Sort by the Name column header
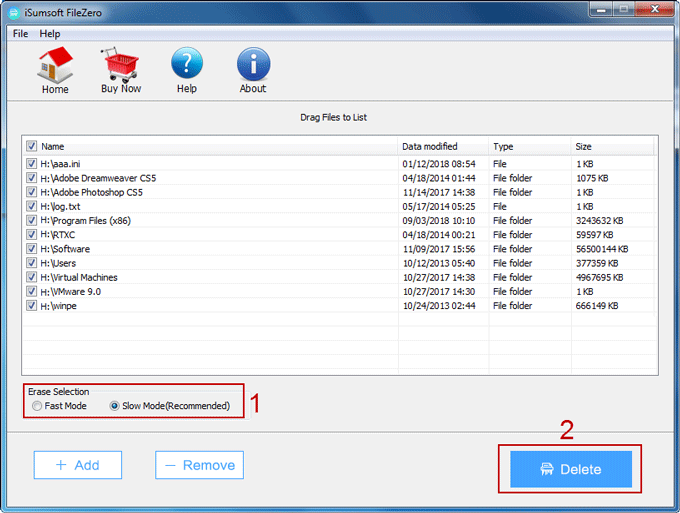 point(52,147)
